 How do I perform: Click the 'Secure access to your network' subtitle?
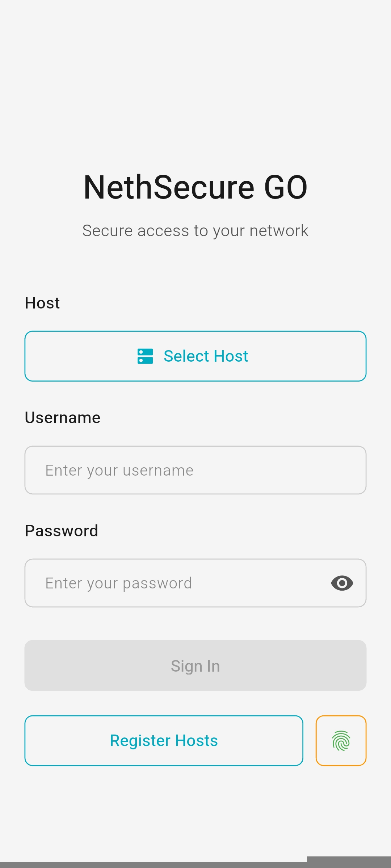pos(195,231)
